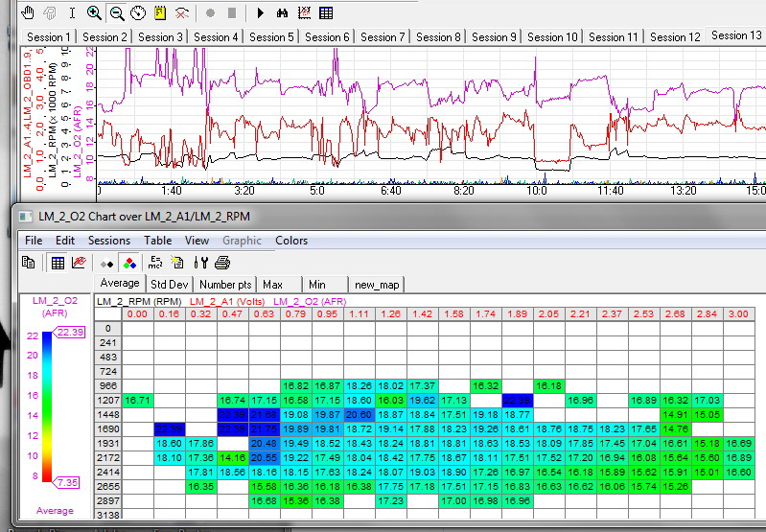The image size is (766, 532).
Task: Click the new map document icon
Action: (176, 263)
